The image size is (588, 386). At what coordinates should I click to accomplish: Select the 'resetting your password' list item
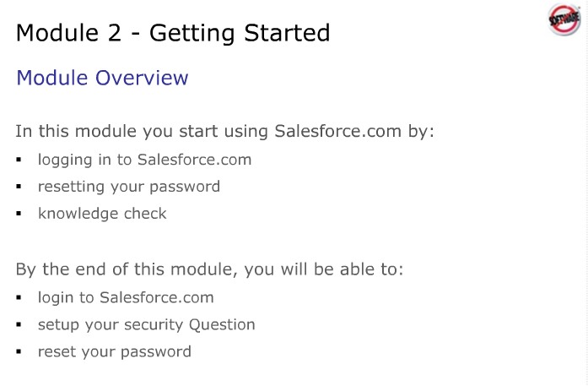coord(128,187)
